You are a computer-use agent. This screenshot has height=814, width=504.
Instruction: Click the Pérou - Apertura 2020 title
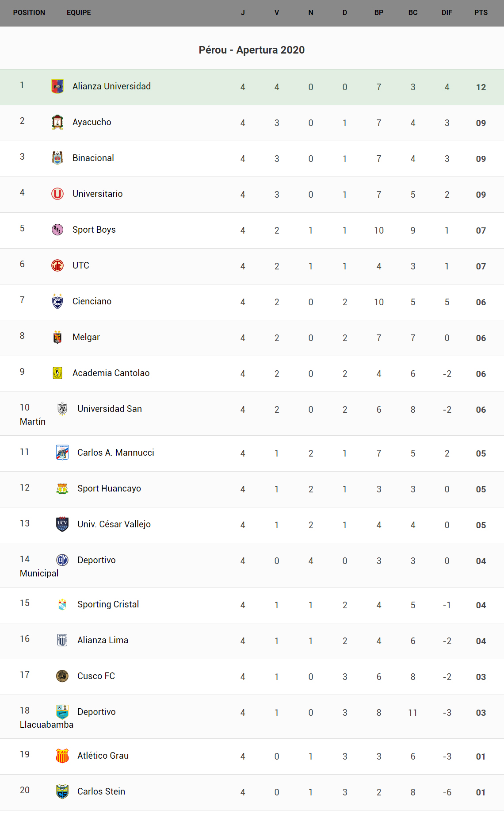(252, 50)
